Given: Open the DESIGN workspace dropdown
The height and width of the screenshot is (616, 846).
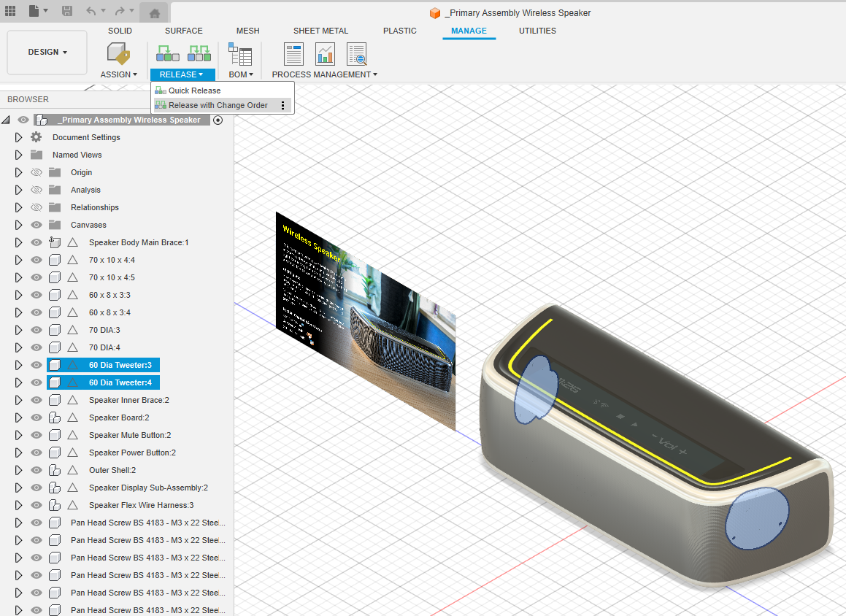Looking at the screenshot, I should [x=47, y=53].
